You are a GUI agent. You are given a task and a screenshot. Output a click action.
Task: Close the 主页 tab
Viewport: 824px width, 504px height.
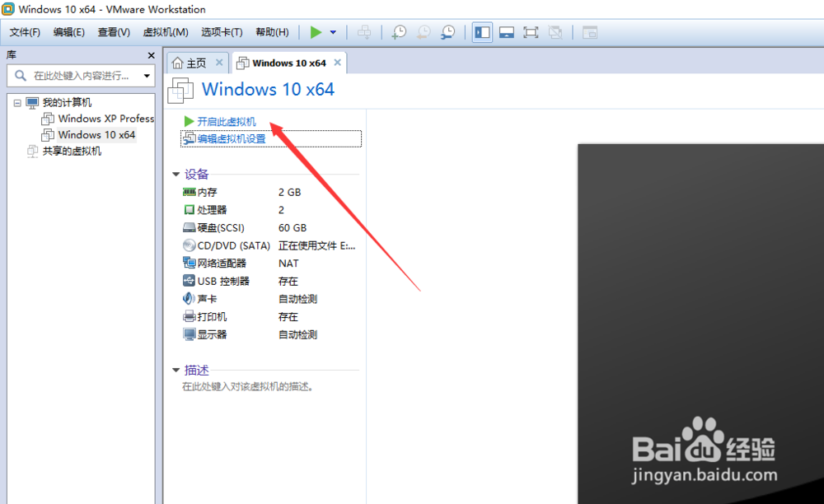(x=219, y=63)
